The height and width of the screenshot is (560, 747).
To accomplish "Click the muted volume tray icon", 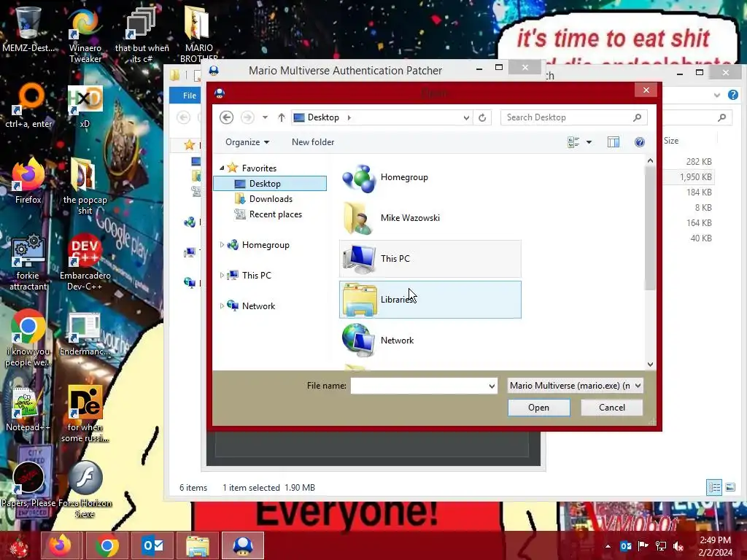I will pyautogui.click(x=678, y=546).
